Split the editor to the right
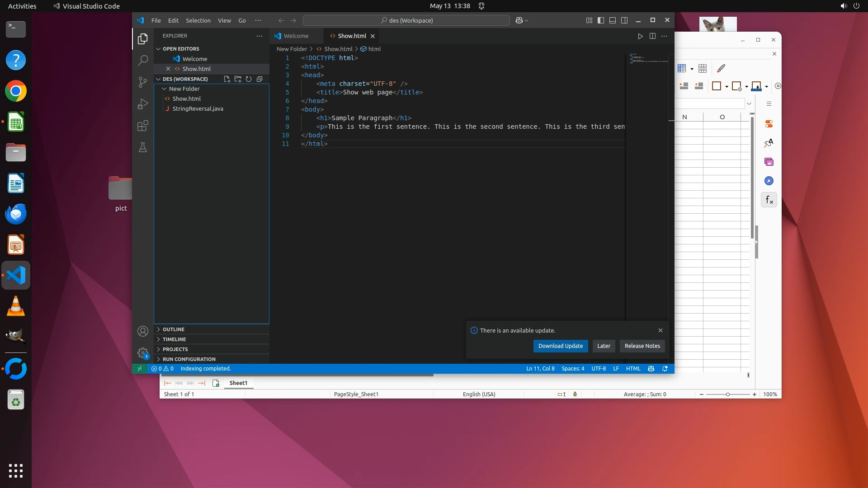This screenshot has width=868, height=488. point(652,36)
